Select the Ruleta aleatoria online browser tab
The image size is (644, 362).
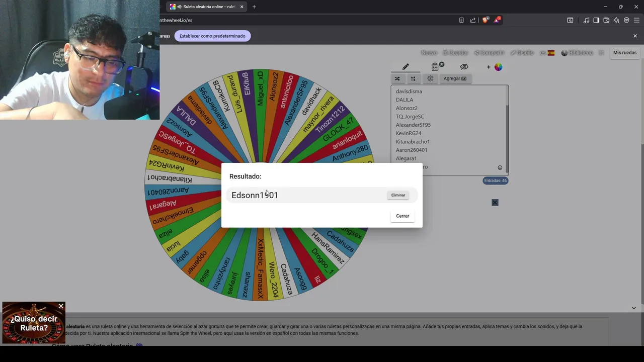206,7
